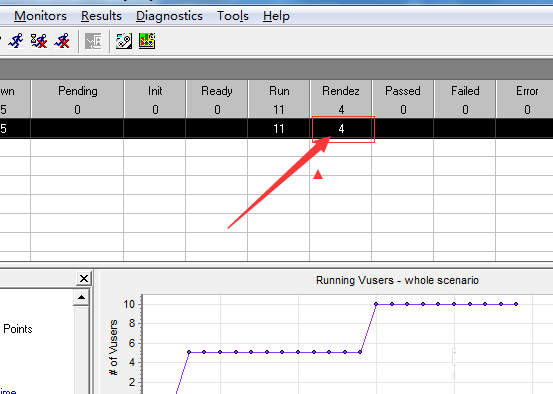Click the running-man red-X Stop Now icon
This screenshot has height=394, width=553.
pyautogui.click(x=62, y=41)
